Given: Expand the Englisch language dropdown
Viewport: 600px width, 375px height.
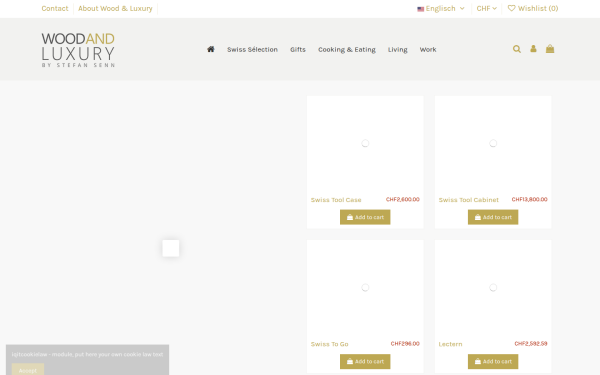Looking at the screenshot, I should click(x=440, y=8).
